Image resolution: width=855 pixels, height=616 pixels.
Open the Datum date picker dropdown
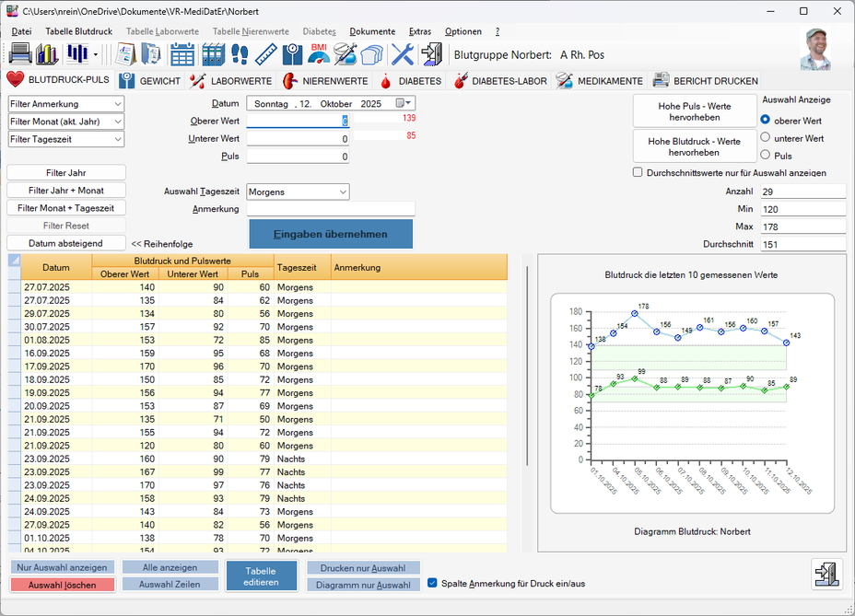(x=404, y=104)
